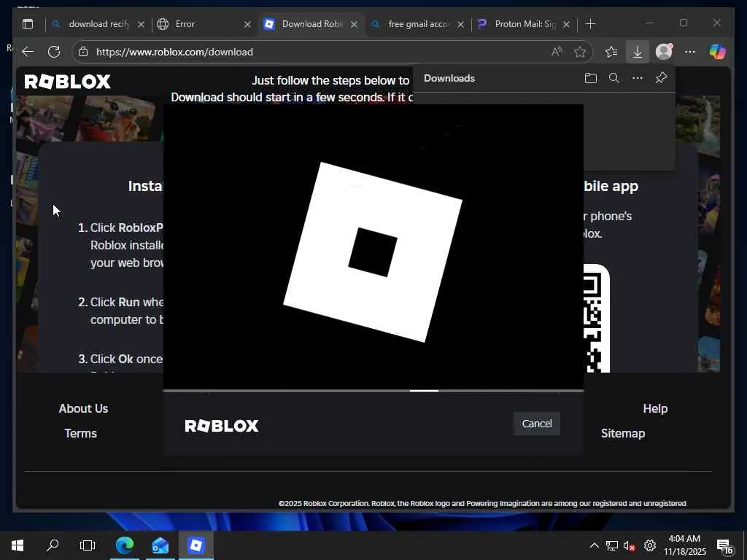Click the installer progress bar
Viewport: 747px width, 560px height.
pos(373,391)
